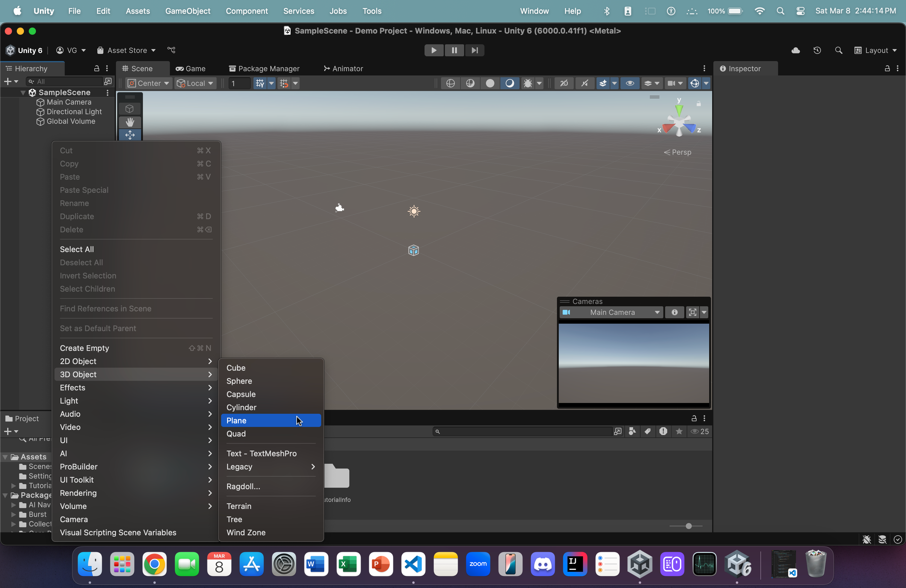This screenshot has height=588, width=906.
Task: Click the Directional Light sun gizmo
Action: (414, 211)
